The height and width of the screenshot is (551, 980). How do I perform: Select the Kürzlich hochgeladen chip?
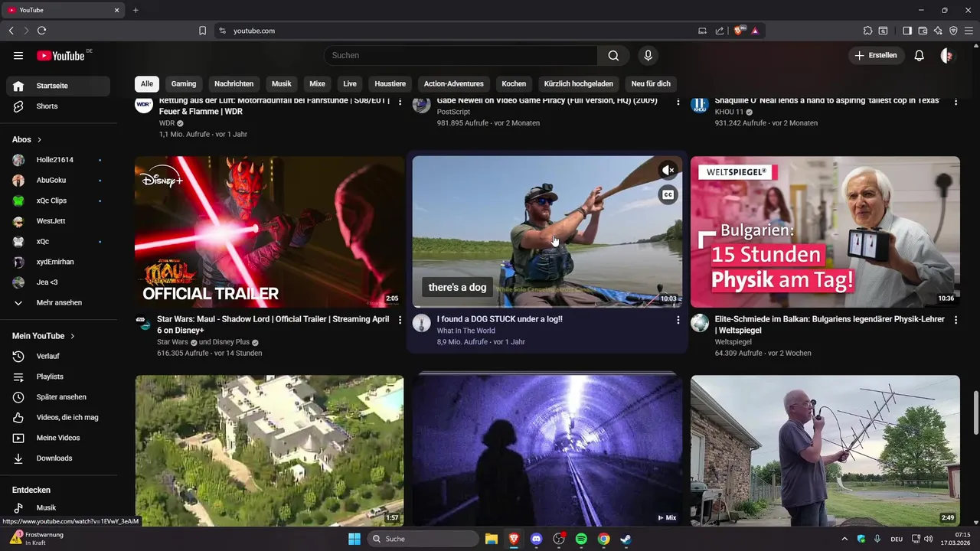click(578, 83)
